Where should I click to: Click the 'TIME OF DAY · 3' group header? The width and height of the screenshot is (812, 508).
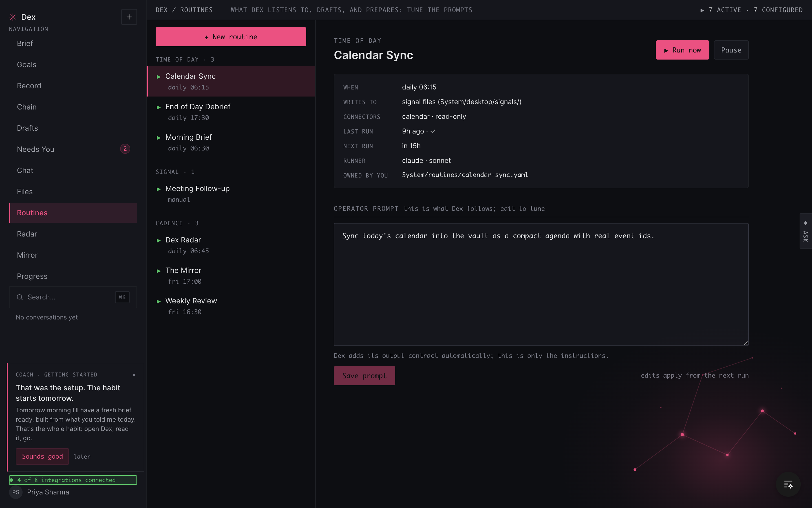click(185, 60)
